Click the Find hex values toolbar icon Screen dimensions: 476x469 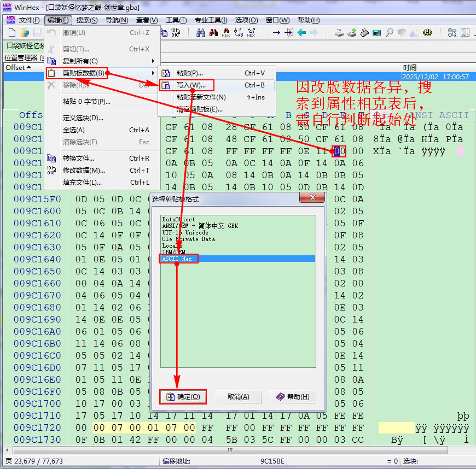(x=226, y=32)
